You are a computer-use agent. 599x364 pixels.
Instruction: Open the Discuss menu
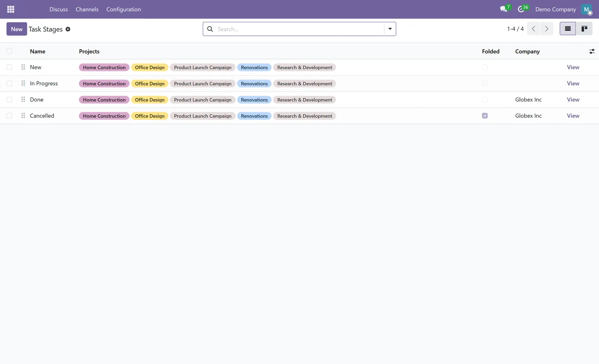tap(59, 9)
